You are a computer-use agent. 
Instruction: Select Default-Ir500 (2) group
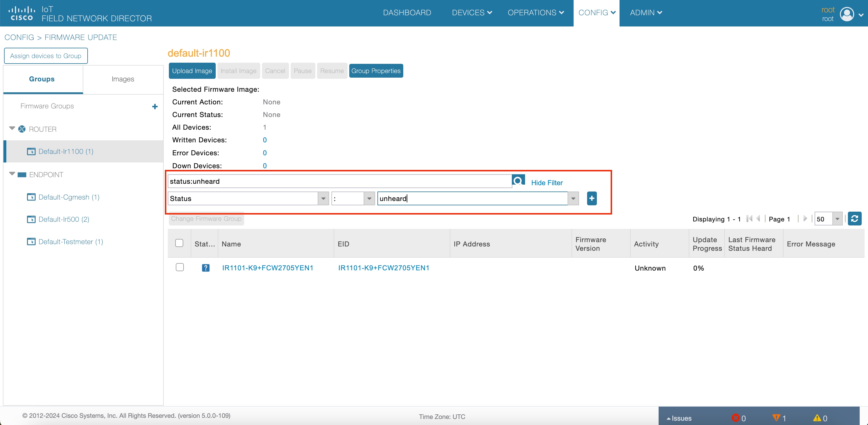point(64,219)
